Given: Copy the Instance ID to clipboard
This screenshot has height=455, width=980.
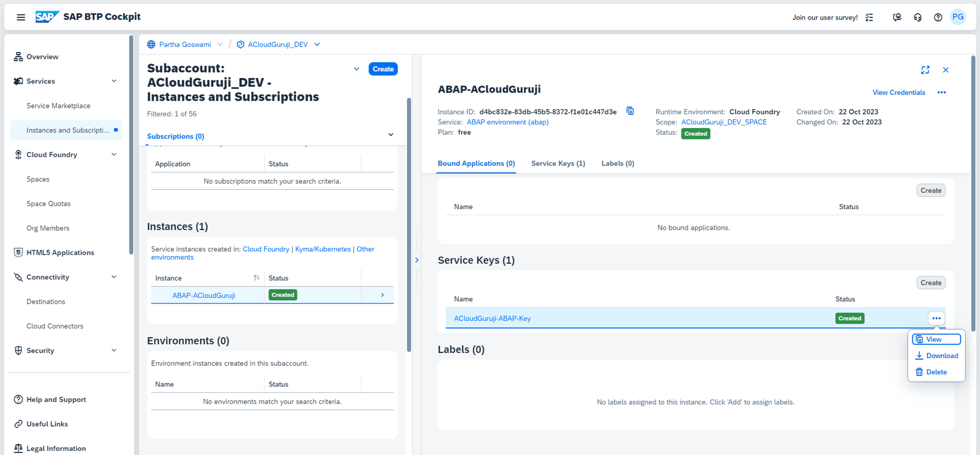Looking at the screenshot, I should click(x=630, y=111).
